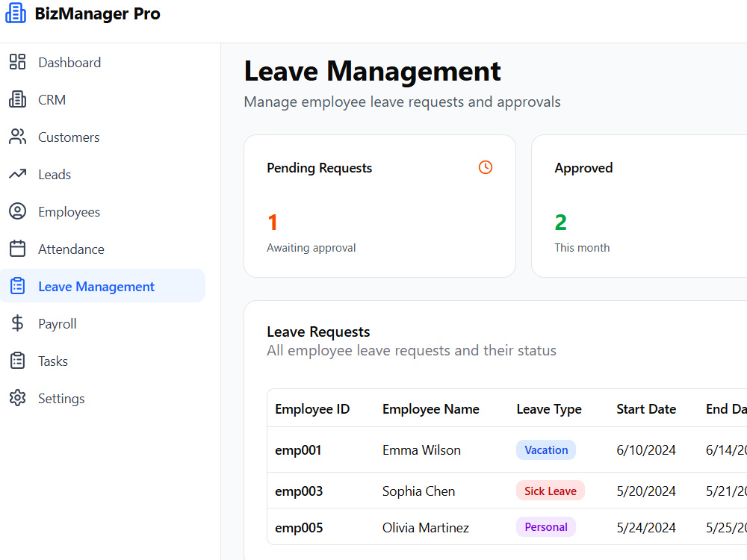747x560 pixels.
Task: Click the orange clock icon in Pending Requests
Action: 486,167
